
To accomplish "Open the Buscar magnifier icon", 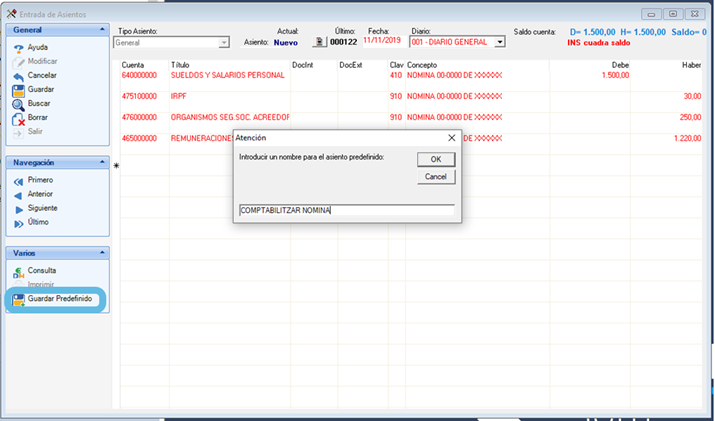I will pyautogui.click(x=18, y=104).
